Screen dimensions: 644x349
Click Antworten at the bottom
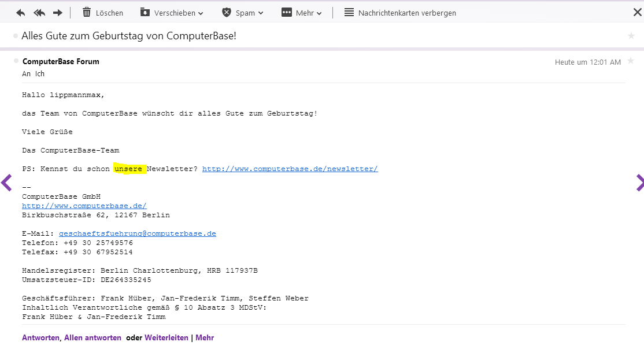coord(40,337)
